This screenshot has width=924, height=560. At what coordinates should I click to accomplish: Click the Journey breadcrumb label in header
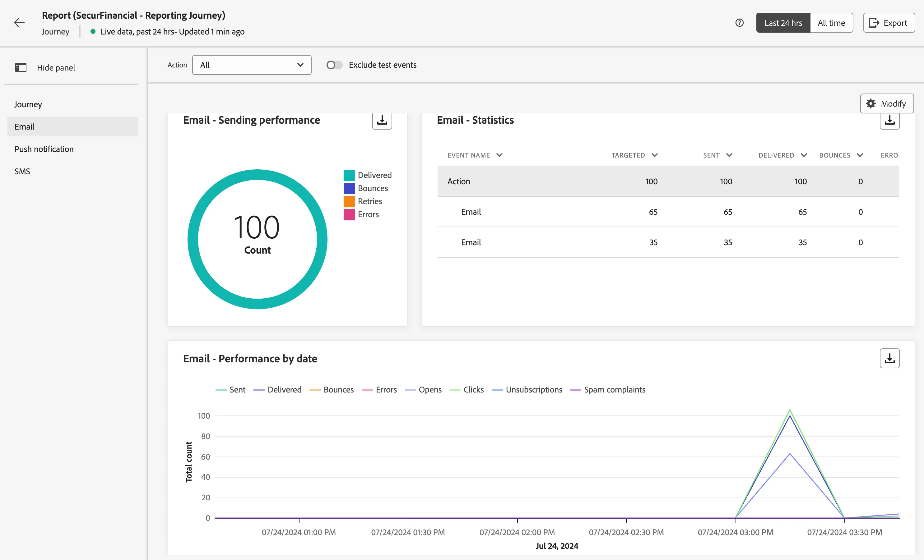55,31
